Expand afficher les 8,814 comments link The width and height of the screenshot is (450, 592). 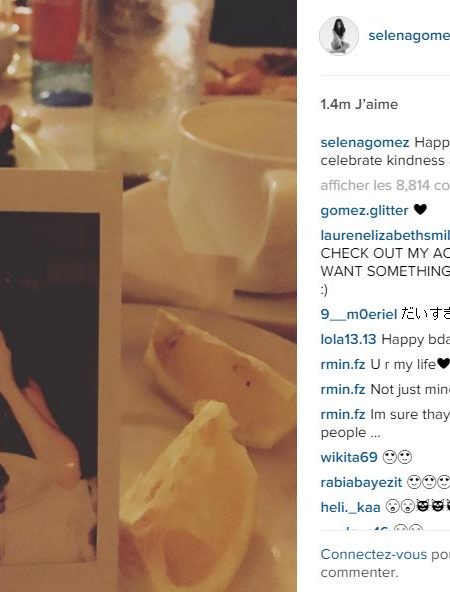tap(385, 185)
